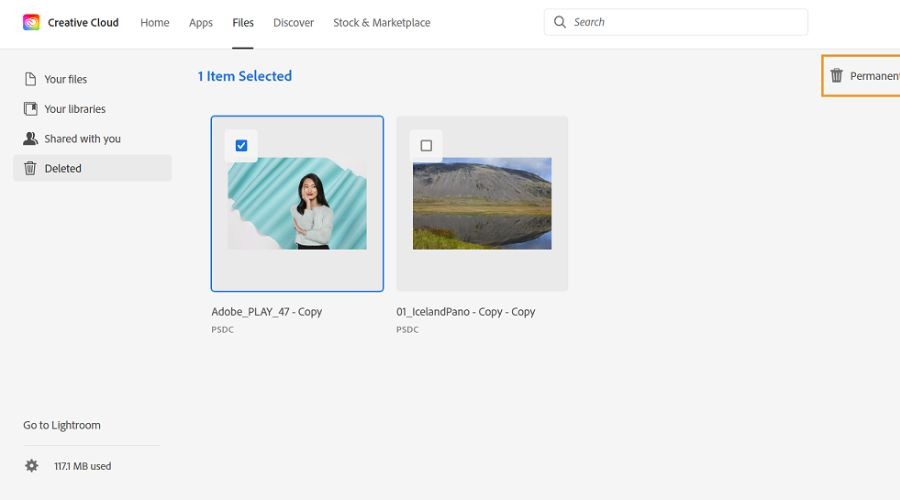
Task: Click the Creative Cloud logo icon
Action: [31, 22]
